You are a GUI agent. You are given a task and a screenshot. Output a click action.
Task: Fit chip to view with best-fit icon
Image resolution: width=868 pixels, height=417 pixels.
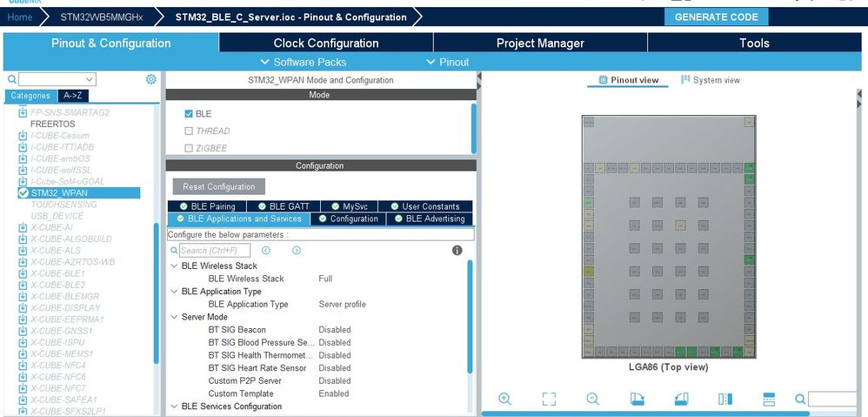click(x=549, y=399)
